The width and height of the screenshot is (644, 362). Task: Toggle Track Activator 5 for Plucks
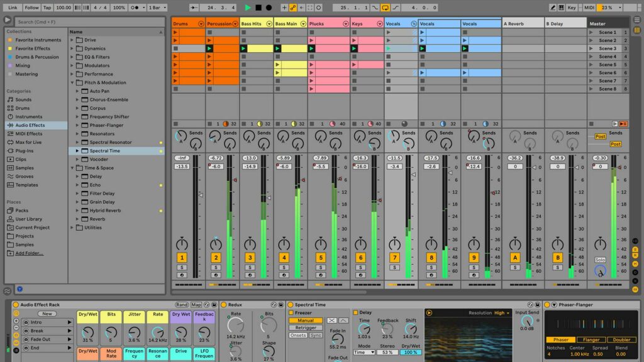click(320, 257)
